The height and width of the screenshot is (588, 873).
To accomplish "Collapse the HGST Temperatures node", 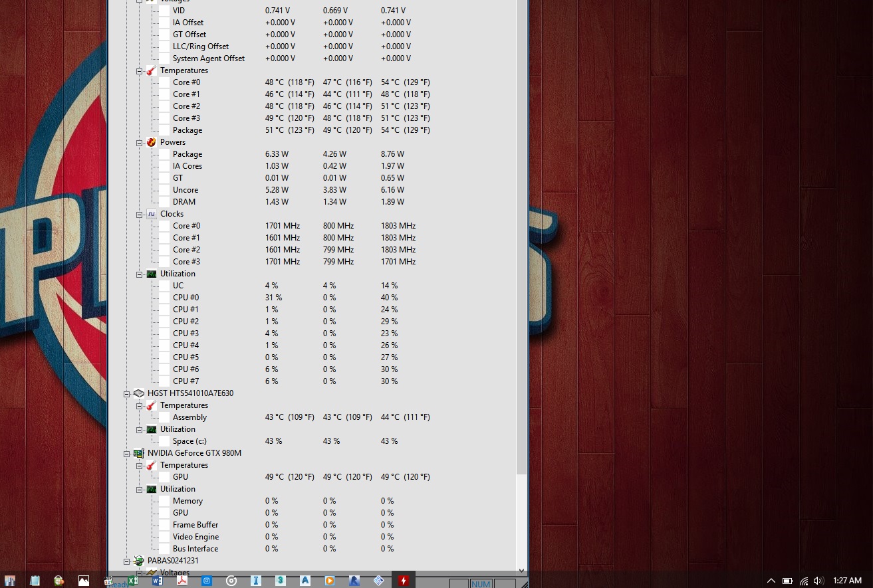I will pos(140,405).
